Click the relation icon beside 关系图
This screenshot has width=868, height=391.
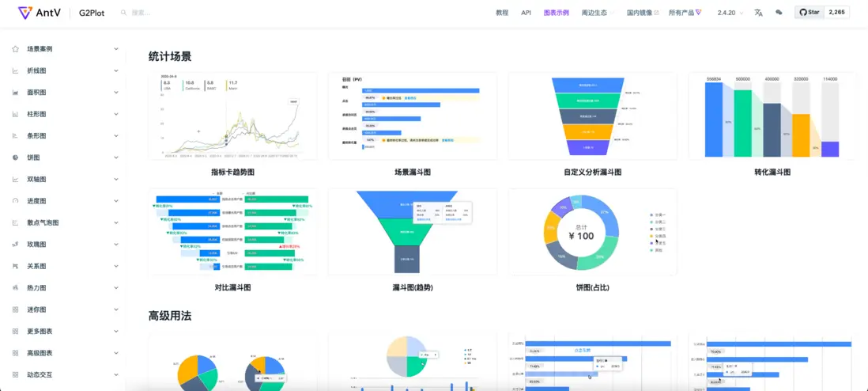[16, 266]
